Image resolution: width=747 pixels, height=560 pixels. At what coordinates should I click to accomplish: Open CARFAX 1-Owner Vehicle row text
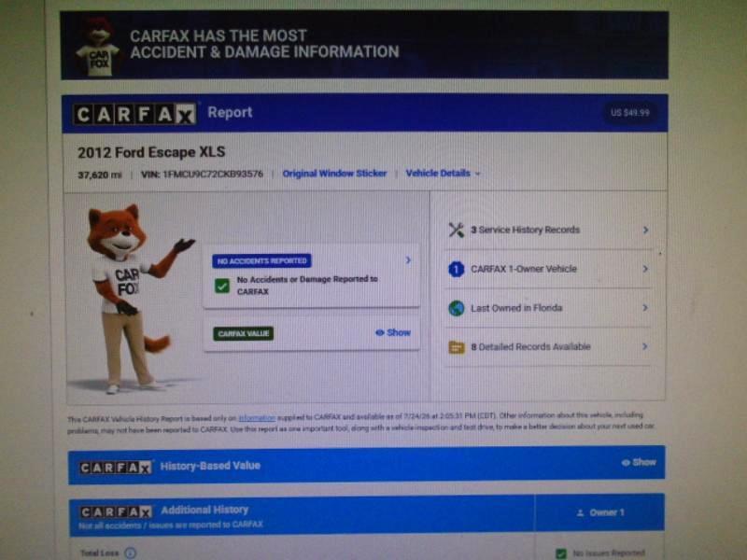[x=524, y=269]
